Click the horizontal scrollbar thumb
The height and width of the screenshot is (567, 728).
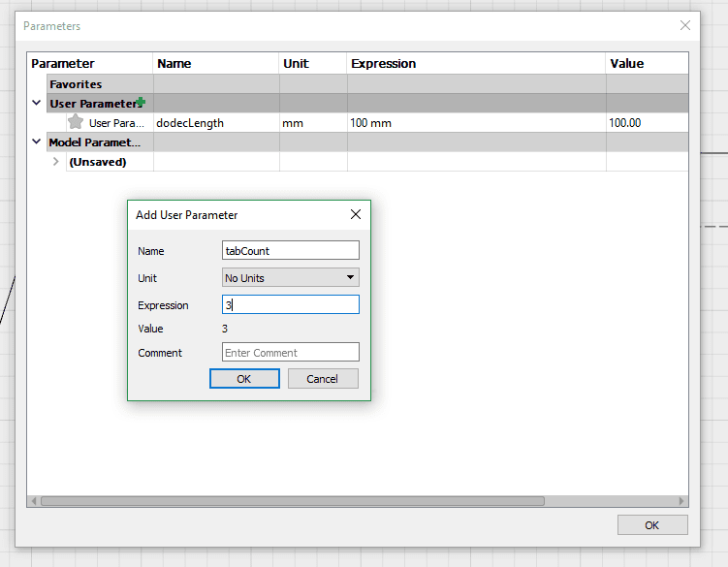293,501
